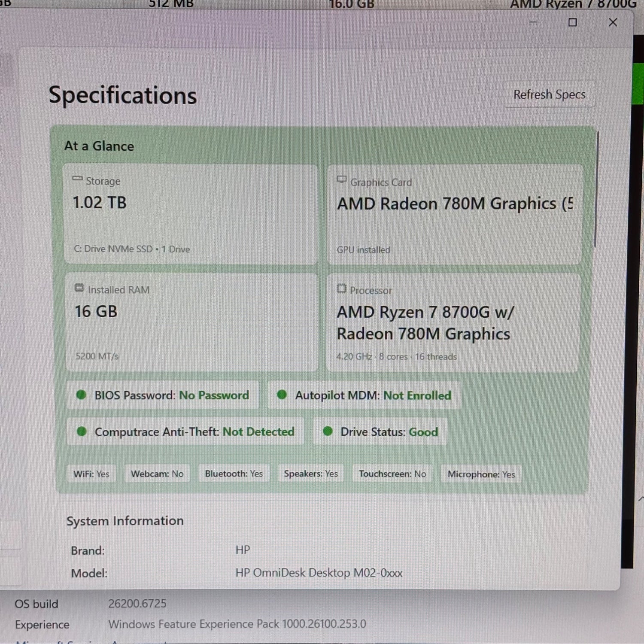Click the Refresh Specs button
The width and height of the screenshot is (644, 644).
coord(549,94)
